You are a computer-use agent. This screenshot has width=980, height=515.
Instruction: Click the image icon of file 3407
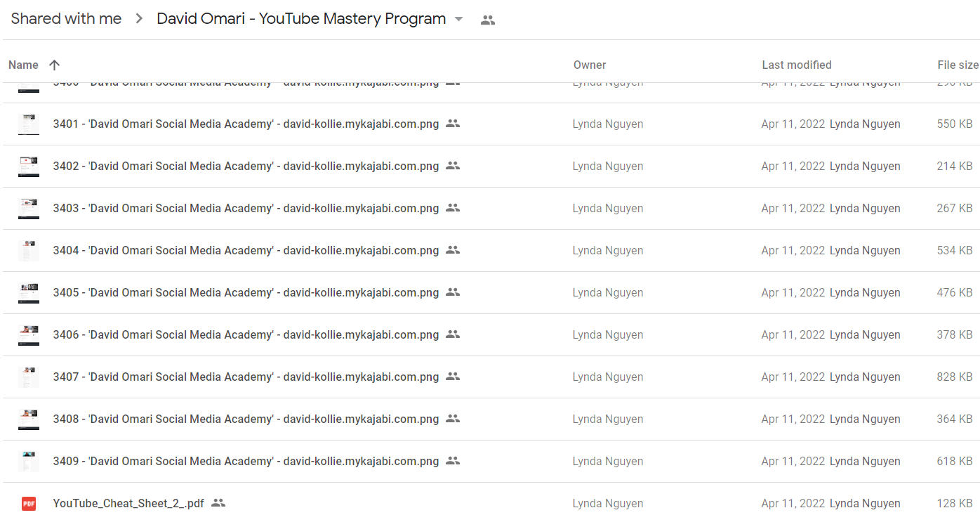pos(29,377)
